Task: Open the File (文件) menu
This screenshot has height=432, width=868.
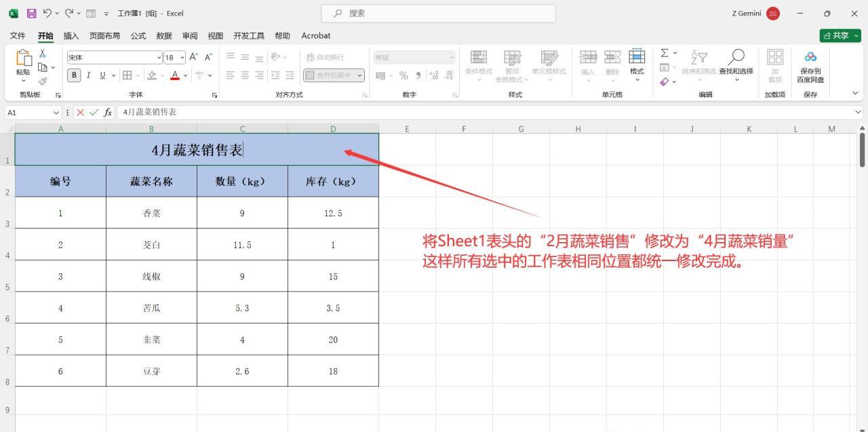Action: pyautogui.click(x=18, y=35)
